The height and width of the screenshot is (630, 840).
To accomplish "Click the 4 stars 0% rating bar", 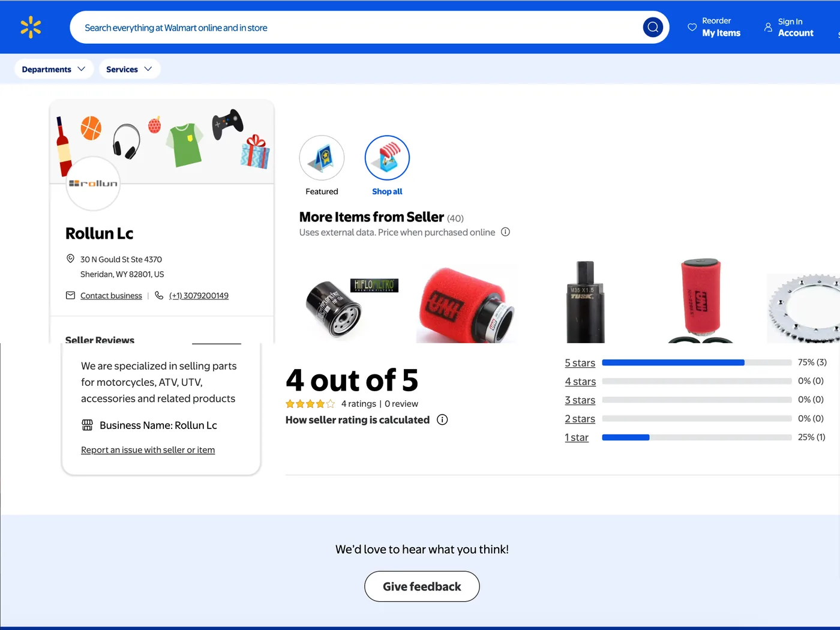I will click(697, 381).
